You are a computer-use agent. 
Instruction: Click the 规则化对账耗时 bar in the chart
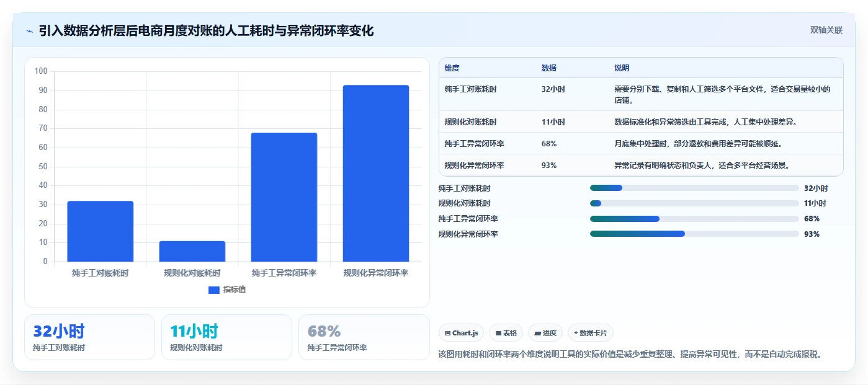coord(192,251)
